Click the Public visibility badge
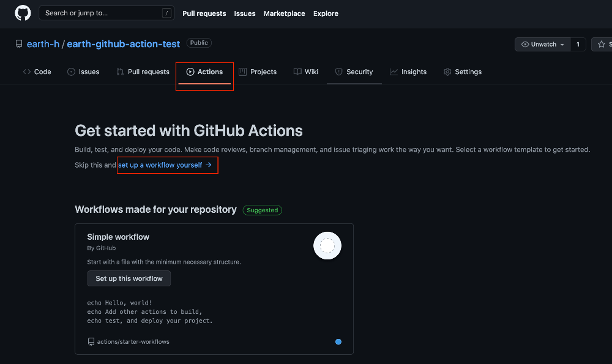612x364 pixels. [x=199, y=43]
